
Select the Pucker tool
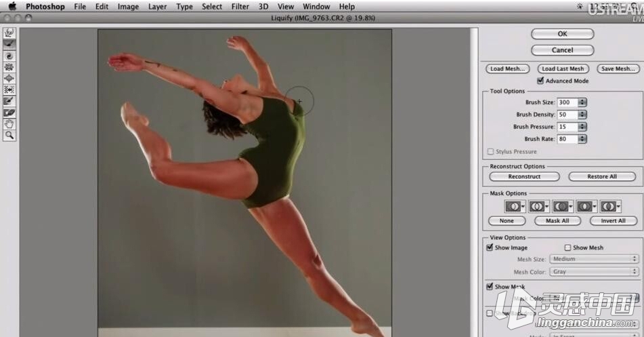[9, 66]
